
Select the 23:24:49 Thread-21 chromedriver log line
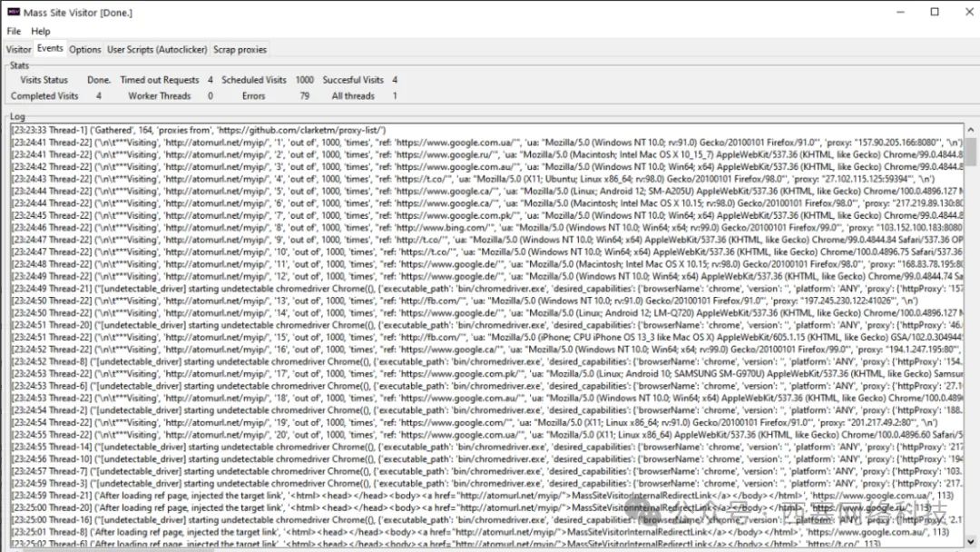tap(487, 289)
